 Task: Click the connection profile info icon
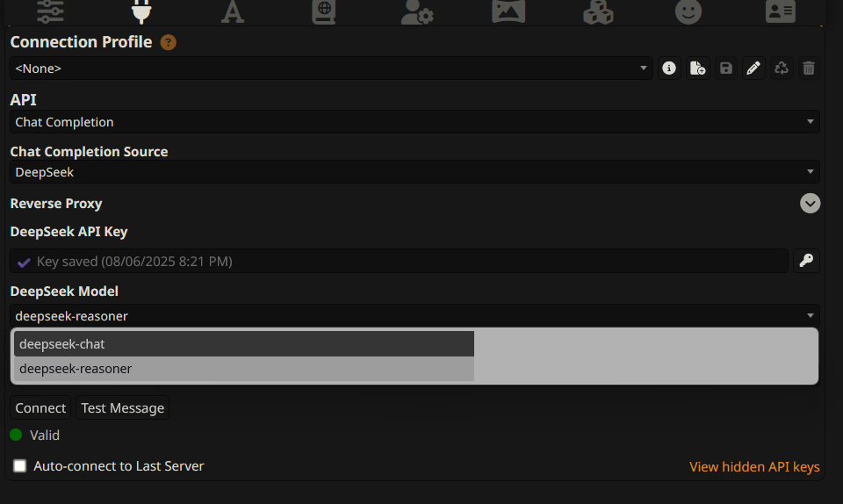[x=669, y=68]
